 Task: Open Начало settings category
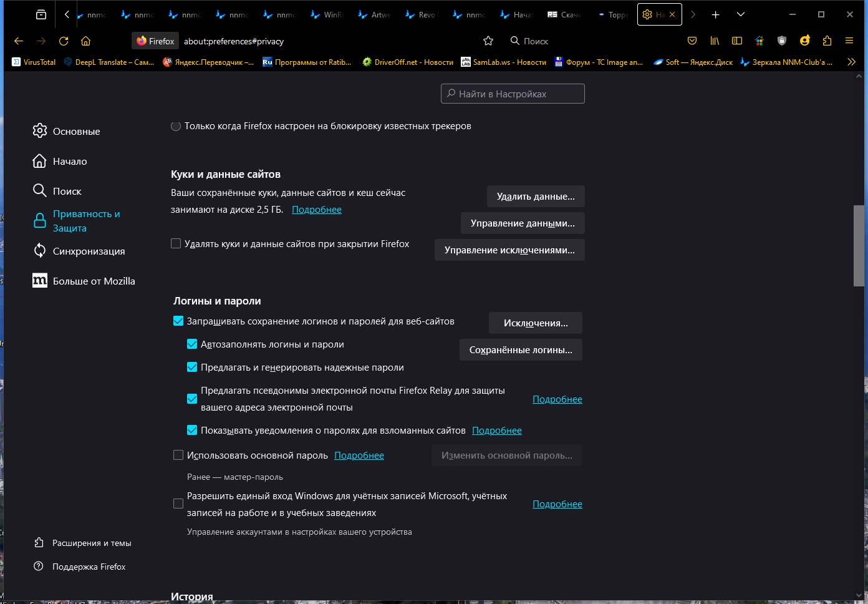(x=60, y=161)
